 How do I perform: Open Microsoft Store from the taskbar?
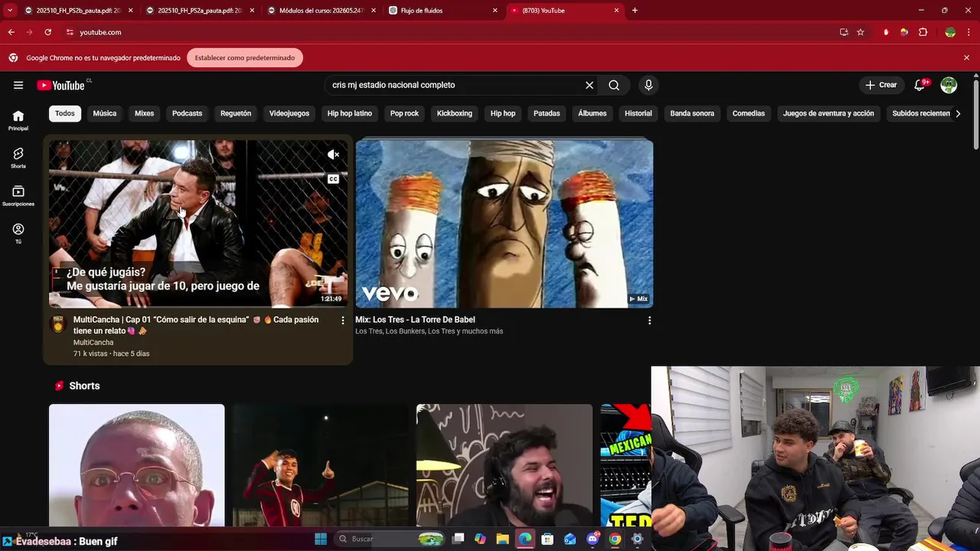(547, 539)
